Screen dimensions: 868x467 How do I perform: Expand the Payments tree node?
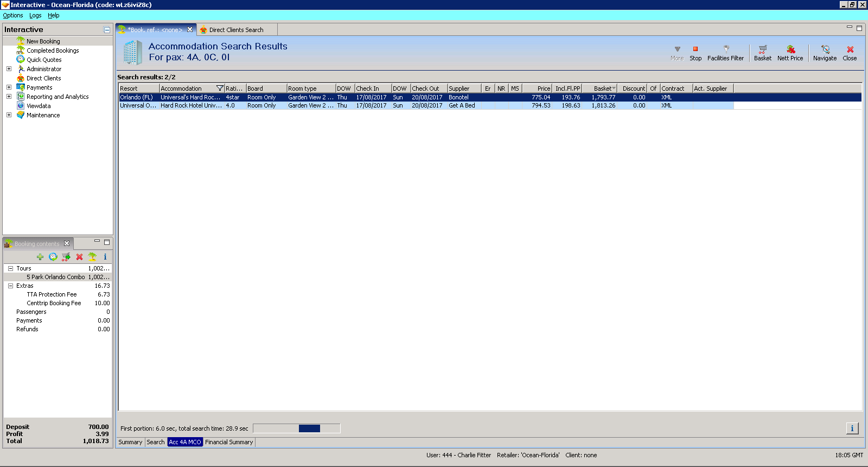[9, 87]
